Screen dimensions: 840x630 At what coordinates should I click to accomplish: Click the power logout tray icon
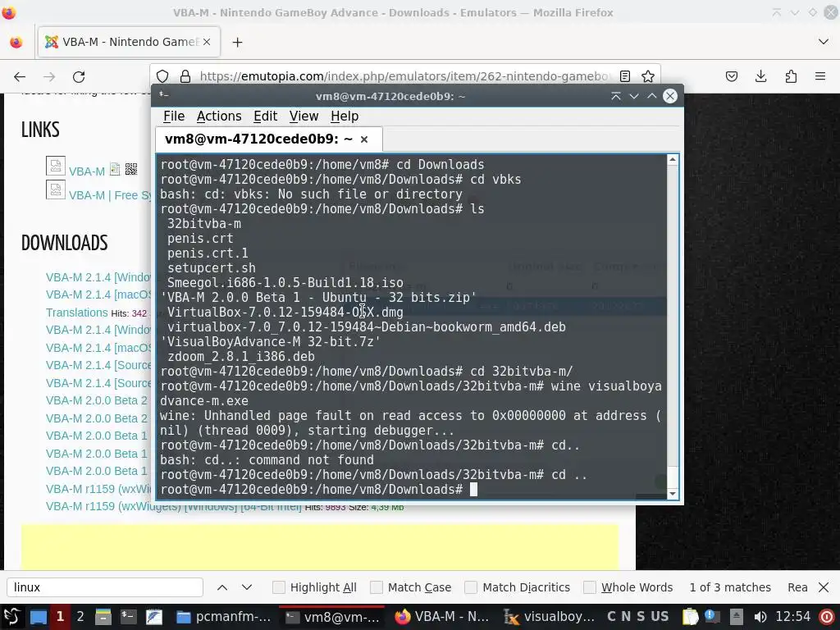tap(827, 617)
